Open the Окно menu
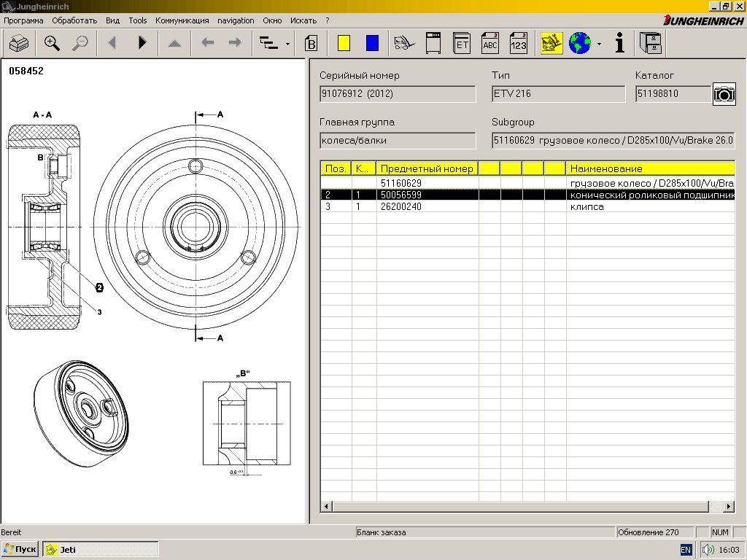This screenshot has height=560, width=747. click(272, 20)
